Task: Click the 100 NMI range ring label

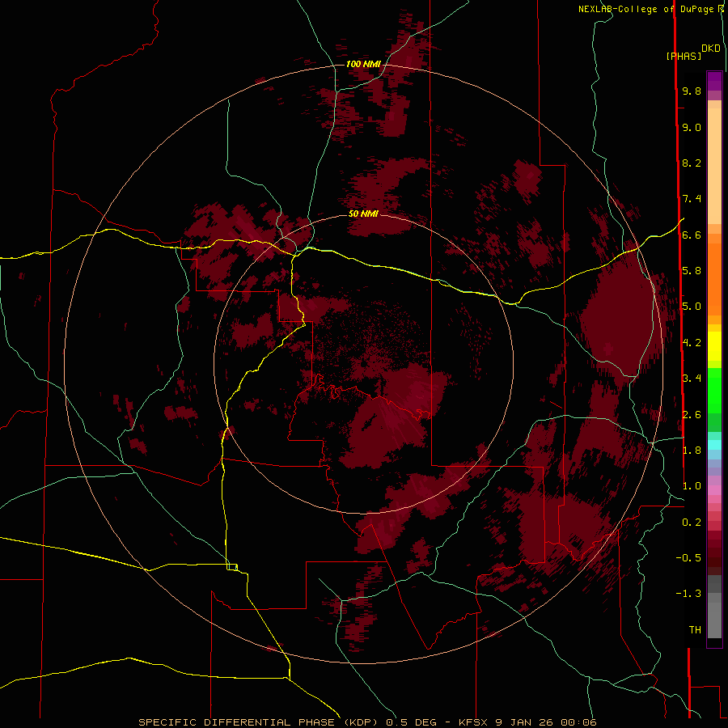Action: [363, 64]
